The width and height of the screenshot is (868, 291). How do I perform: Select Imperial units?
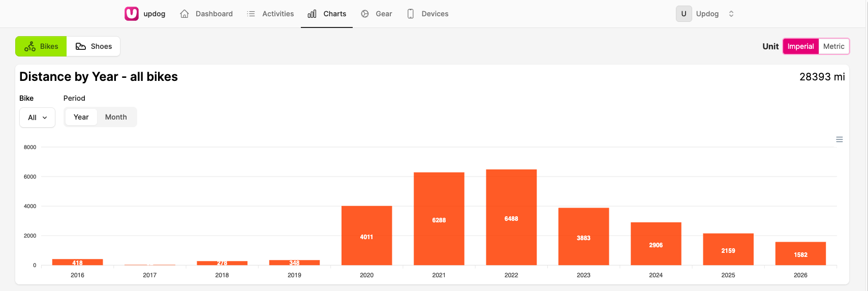pos(801,46)
